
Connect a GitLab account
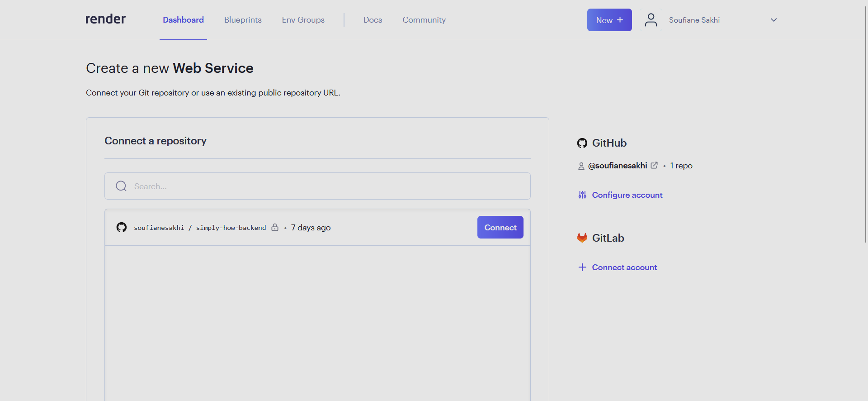(x=624, y=267)
